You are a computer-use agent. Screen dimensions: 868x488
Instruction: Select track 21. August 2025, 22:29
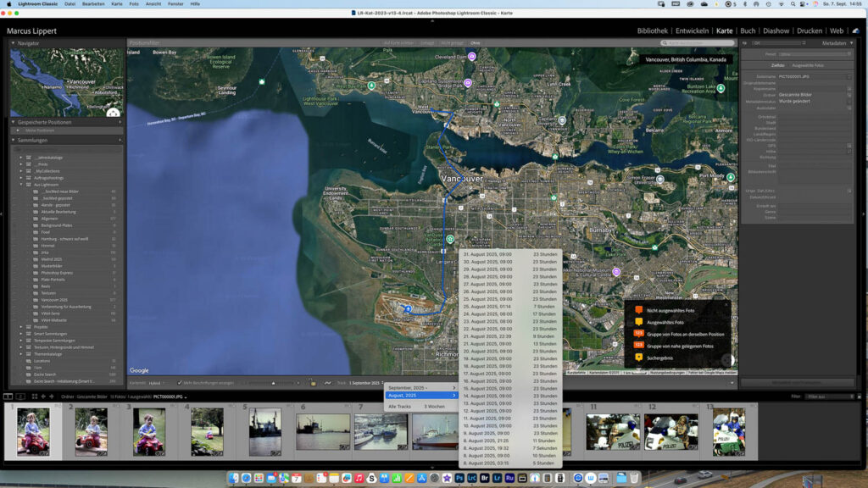tap(510, 336)
